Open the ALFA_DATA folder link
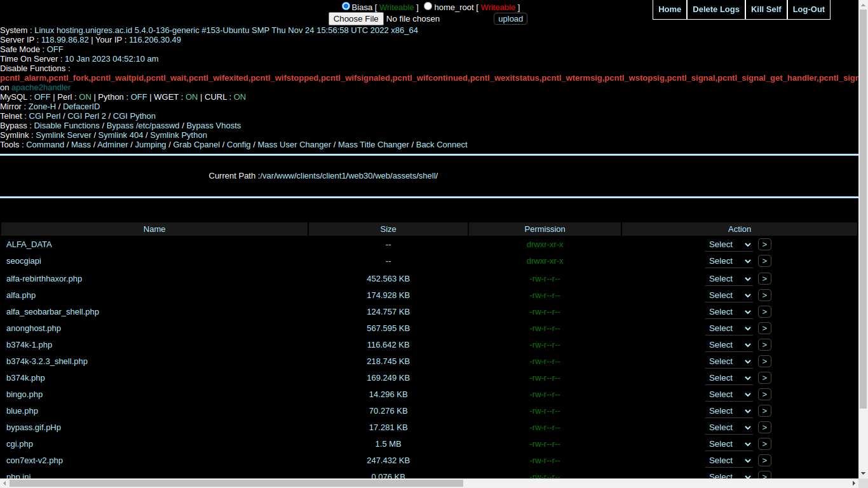 coord(29,245)
